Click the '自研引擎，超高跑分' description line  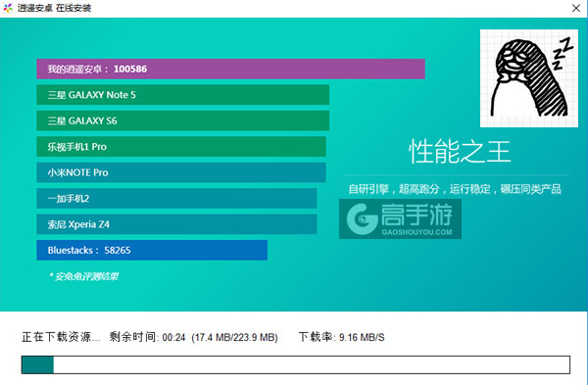point(455,189)
